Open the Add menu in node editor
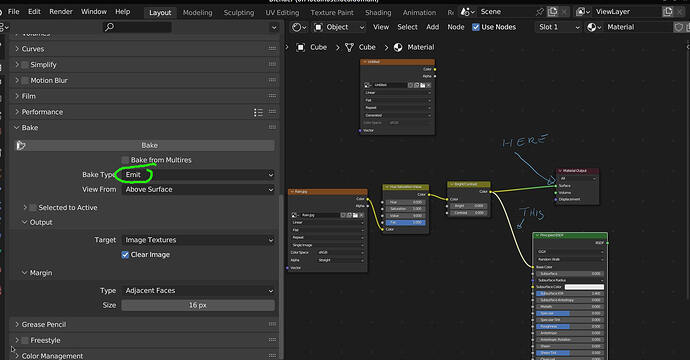Viewport: 690px width, 360px height. (433, 27)
